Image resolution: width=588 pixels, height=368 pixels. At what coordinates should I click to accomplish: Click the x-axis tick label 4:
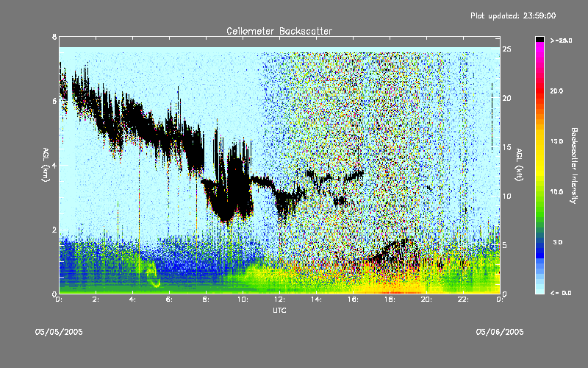tap(133, 300)
